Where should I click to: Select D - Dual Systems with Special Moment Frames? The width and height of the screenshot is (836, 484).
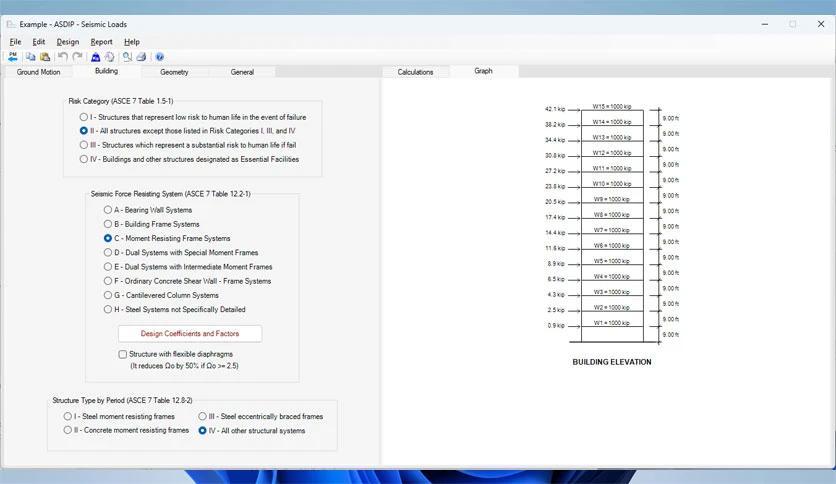point(109,253)
